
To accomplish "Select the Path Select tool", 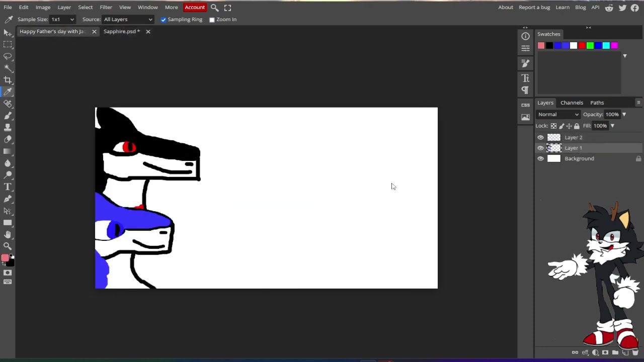I will [8, 211].
